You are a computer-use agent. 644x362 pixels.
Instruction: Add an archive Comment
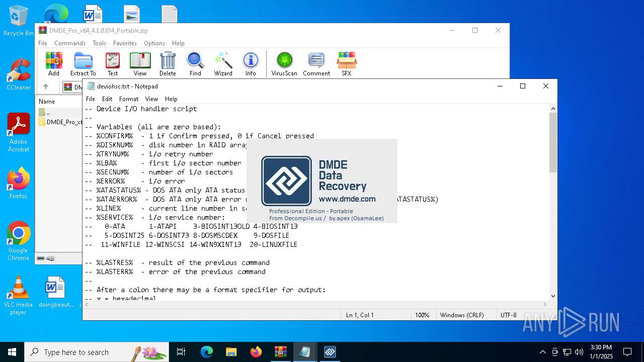(316, 64)
